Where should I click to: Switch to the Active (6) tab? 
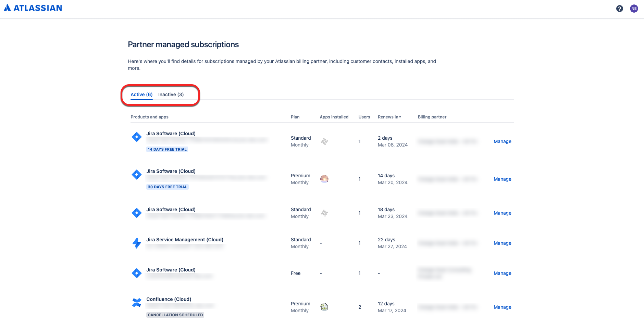click(x=141, y=94)
